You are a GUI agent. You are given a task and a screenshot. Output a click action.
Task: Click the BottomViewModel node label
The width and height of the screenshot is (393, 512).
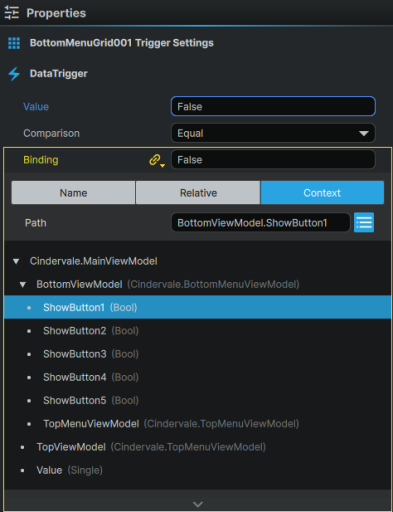coord(79,285)
